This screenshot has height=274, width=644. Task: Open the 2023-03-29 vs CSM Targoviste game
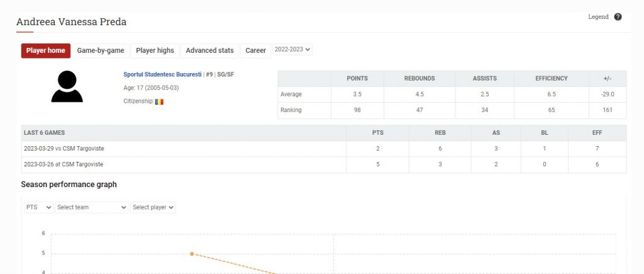64,149
